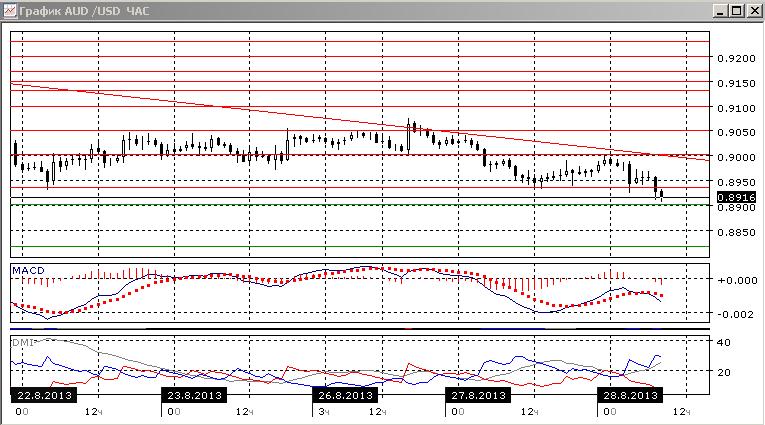Select the 26.8.2013 date marker

tap(345, 395)
